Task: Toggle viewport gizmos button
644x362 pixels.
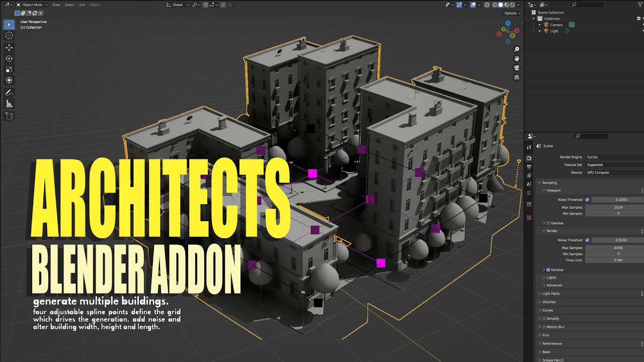Action: click(x=459, y=5)
